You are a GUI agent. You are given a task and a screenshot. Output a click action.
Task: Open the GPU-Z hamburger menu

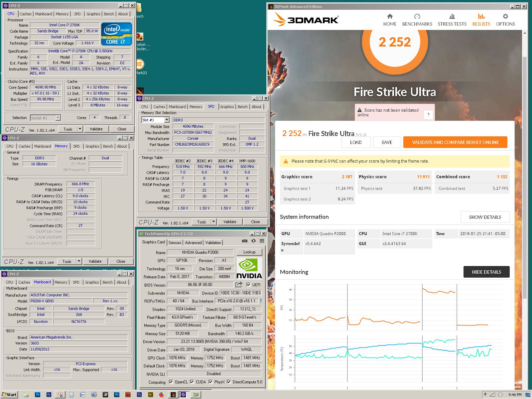tap(262, 241)
